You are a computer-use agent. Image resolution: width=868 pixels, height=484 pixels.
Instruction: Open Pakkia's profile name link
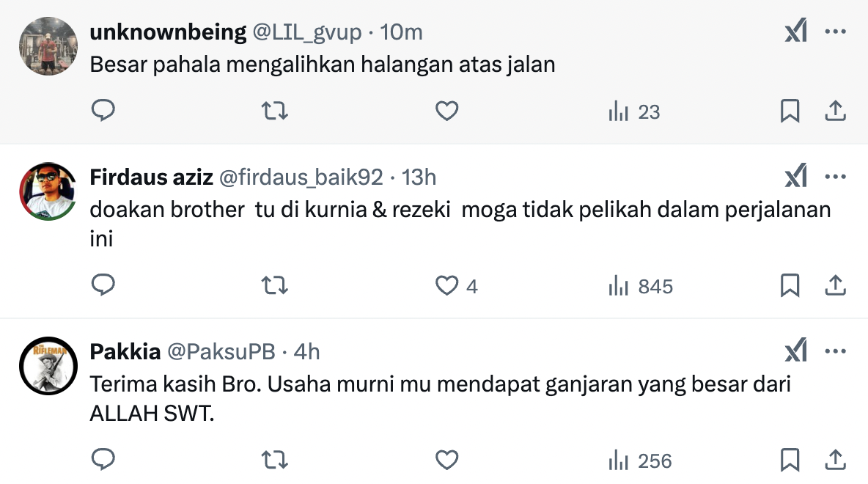point(125,351)
